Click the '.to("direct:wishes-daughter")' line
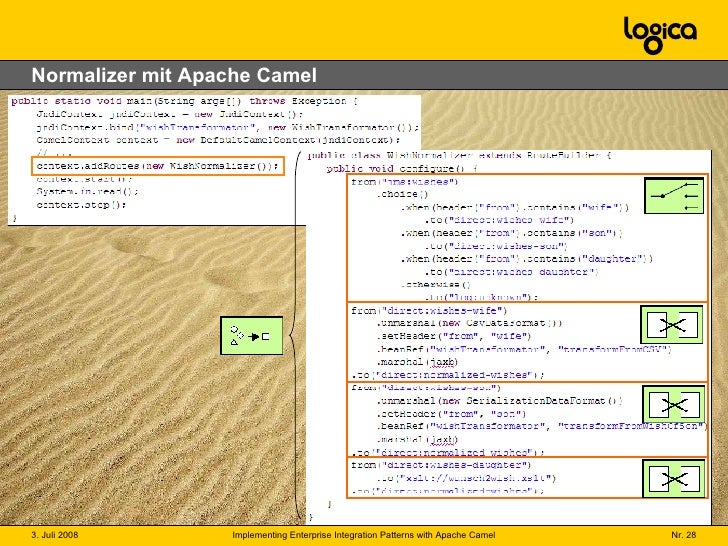Image resolution: width=728 pixels, height=546 pixels. tap(511, 272)
